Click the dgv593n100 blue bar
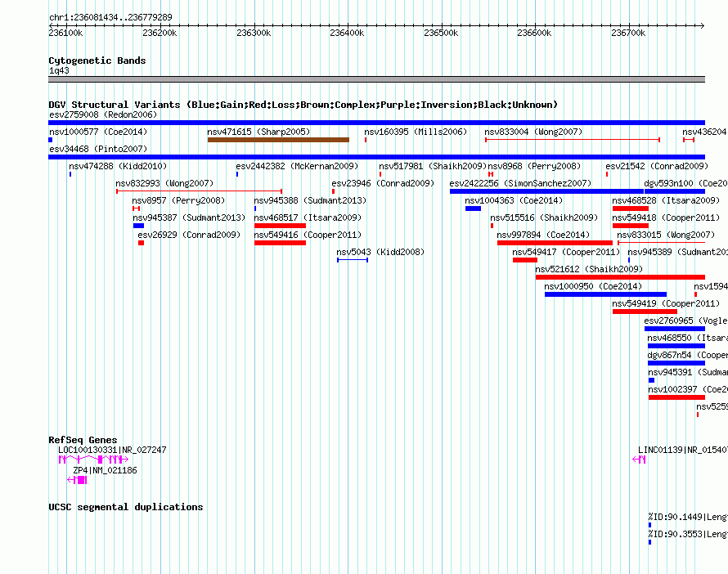This screenshot has height=574, width=728. tap(675, 191)
